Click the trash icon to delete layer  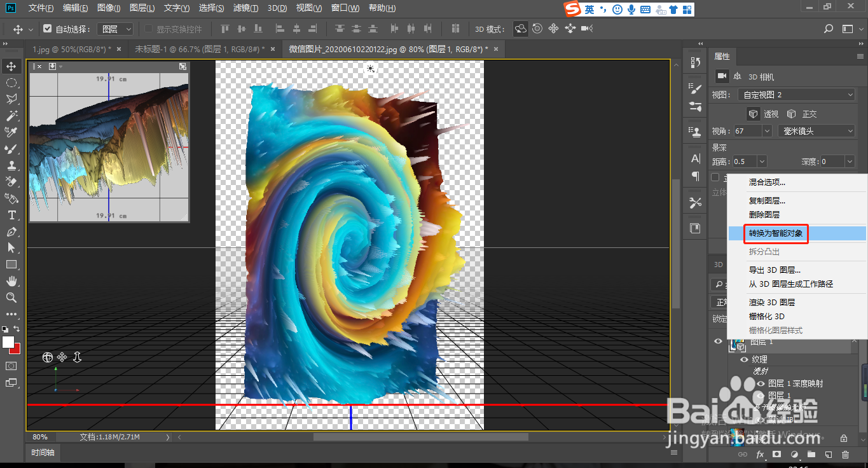tap(845, 455)
